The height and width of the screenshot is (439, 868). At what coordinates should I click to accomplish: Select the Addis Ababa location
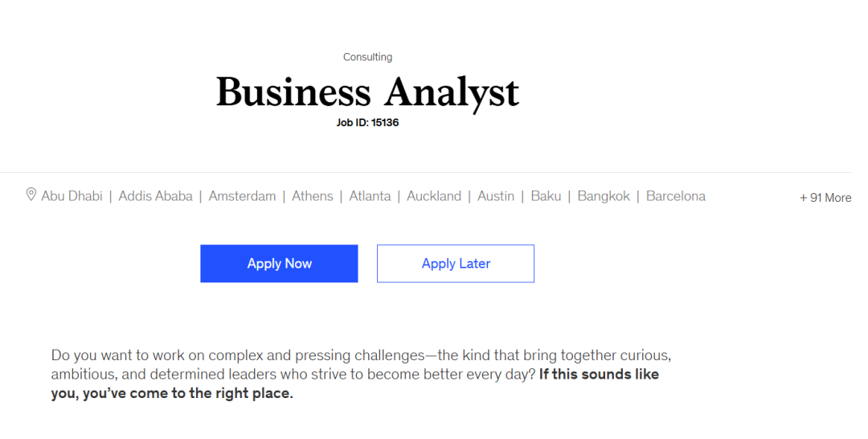(156, 196)
